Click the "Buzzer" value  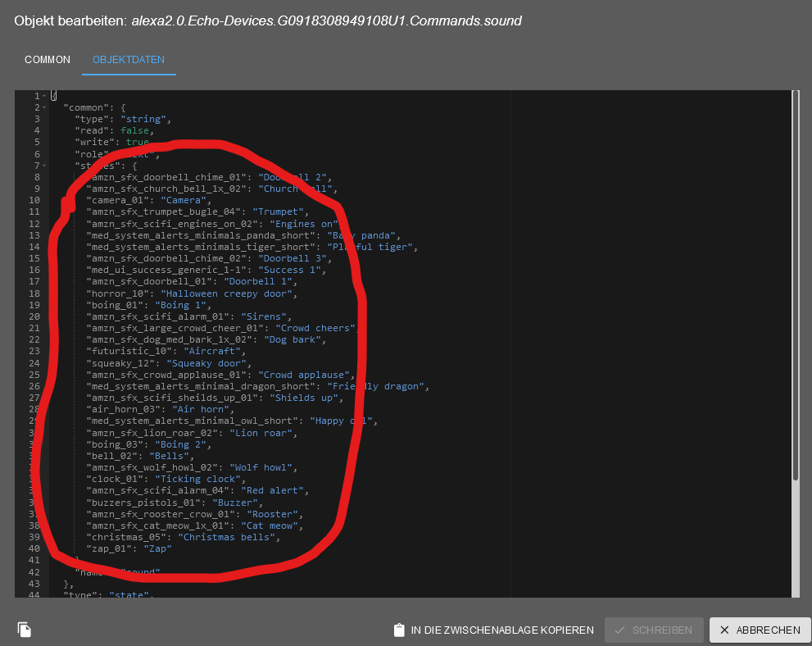pyautogui.click(x=235, y=503)
